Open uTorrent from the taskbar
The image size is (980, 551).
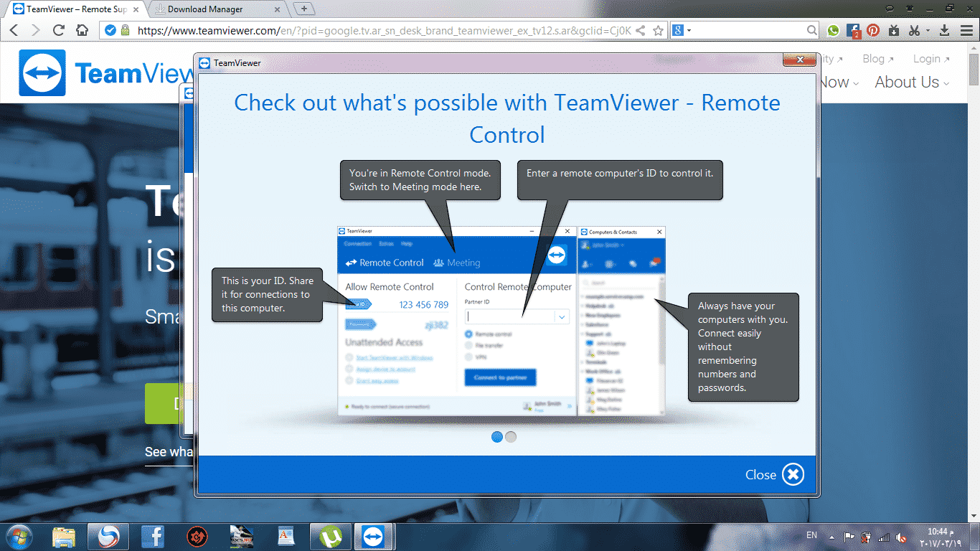[330, 537]
